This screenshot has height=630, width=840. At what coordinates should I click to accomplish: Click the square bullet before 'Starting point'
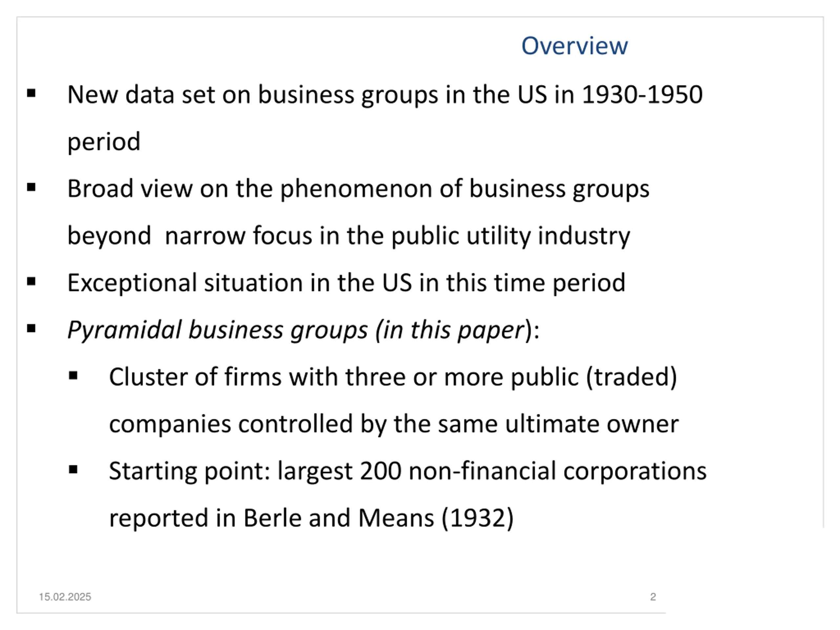[x=73, y=470]
